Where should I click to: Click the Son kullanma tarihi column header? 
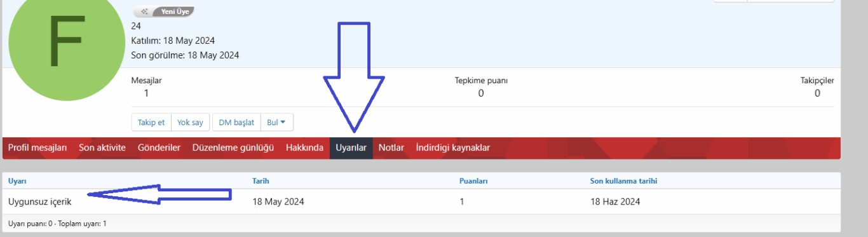(623, 181)
